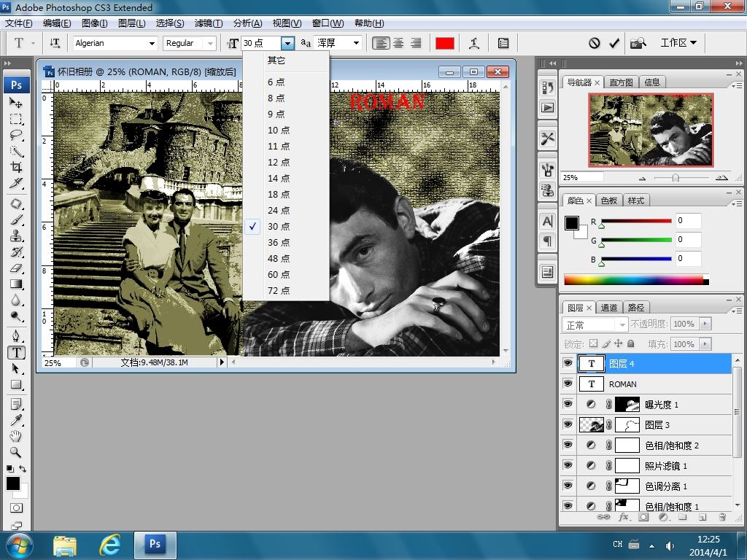Viewport: 747px width, 560px height.
Task: Toggle the Character and Paragraph palettes
Action: point(503,43)
